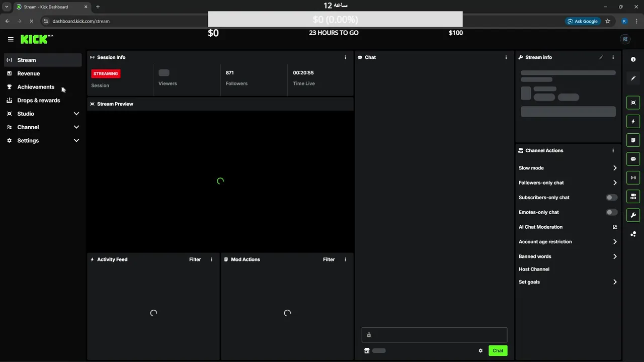Open Chat panel options menu
The height and width of the screenshot is (362, 644).
[x=506, y=57]
